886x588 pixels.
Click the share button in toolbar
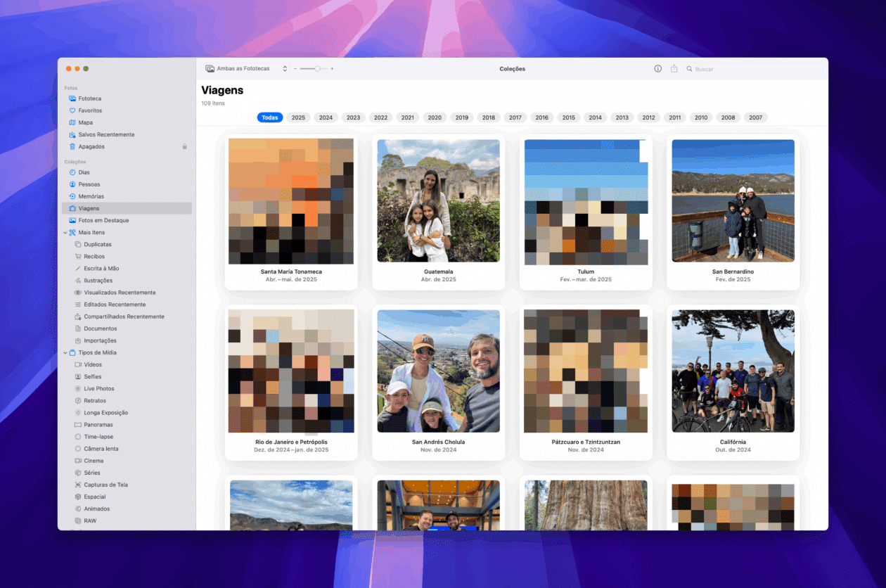pyautogui.click(x=674, y=69)
